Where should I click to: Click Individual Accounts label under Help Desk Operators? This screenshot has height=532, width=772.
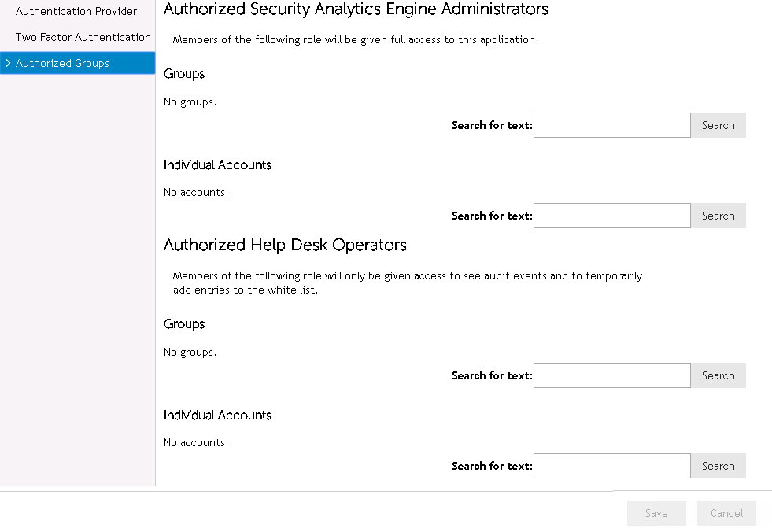217,415
